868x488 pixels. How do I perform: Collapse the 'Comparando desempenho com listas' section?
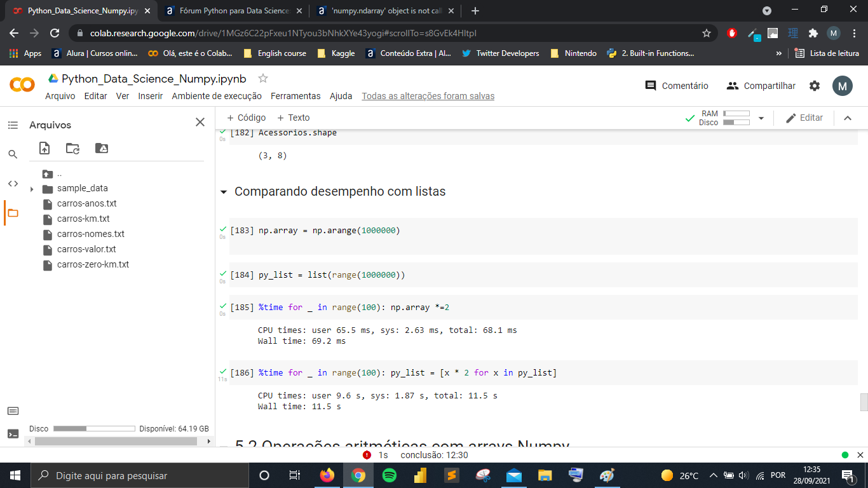tap(223, 192)
